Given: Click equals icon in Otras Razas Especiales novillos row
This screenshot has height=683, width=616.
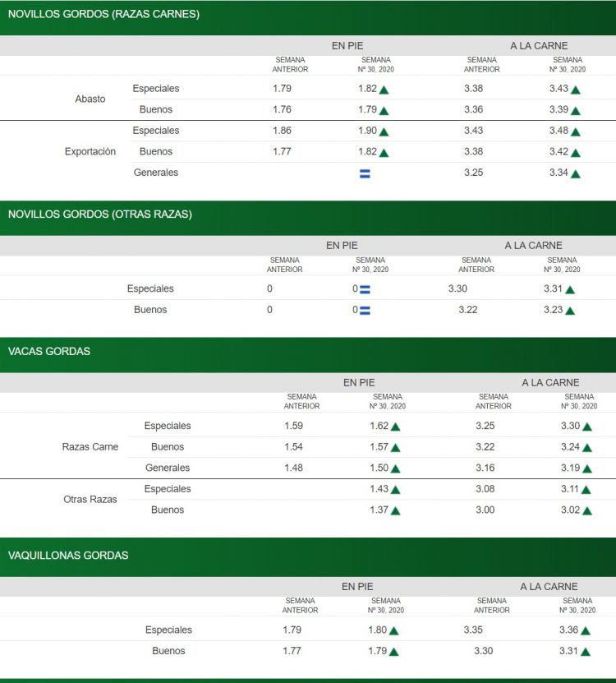Looking at the screenshot, I should click(365, 289).
